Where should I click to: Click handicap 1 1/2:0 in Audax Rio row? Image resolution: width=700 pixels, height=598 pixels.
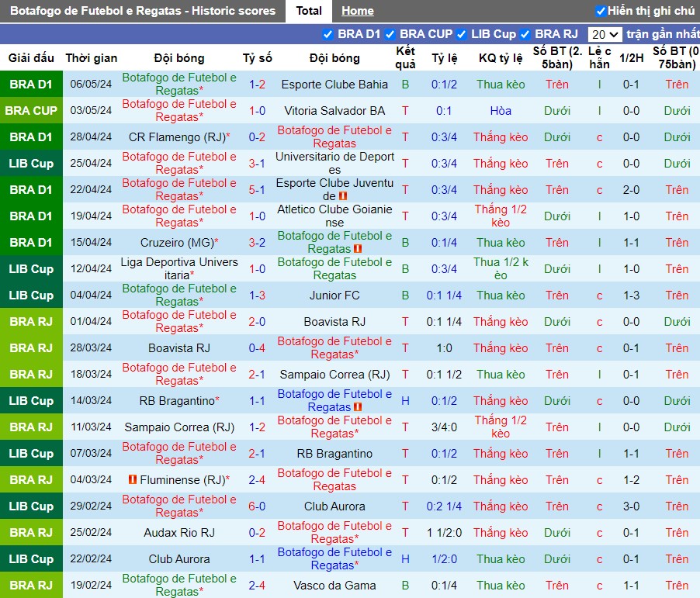(x=444, y=532)
